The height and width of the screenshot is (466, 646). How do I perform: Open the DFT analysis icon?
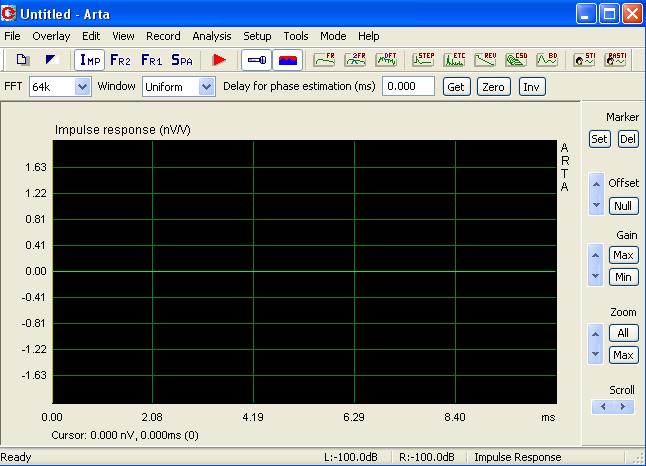386,60
